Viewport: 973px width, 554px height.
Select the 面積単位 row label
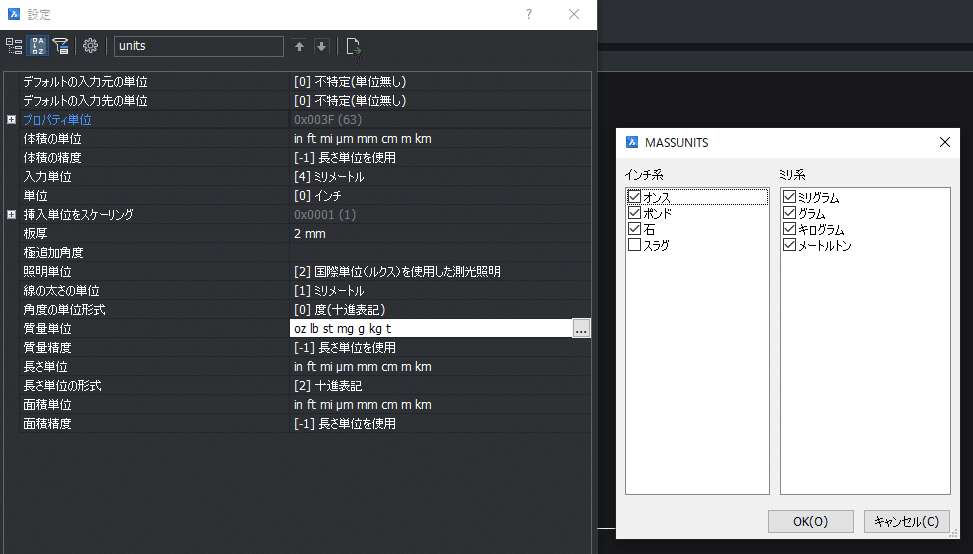pyautogui.click(x=45, y=404)
